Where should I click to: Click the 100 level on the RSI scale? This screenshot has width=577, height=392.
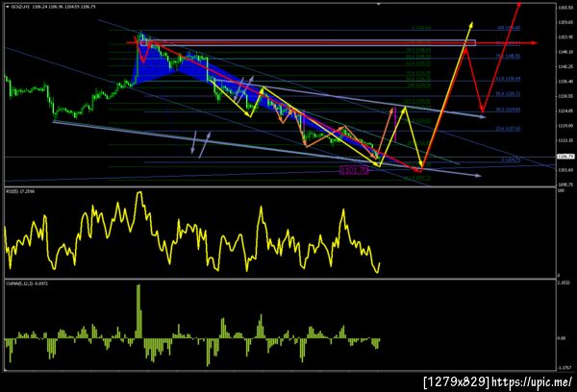[x=562, y=190]
